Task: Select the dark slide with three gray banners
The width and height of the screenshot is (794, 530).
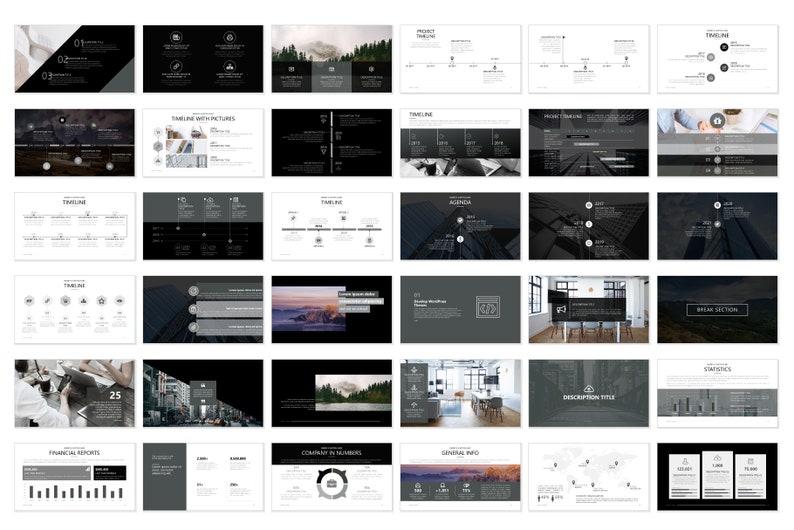Action: tap(203, 310)
